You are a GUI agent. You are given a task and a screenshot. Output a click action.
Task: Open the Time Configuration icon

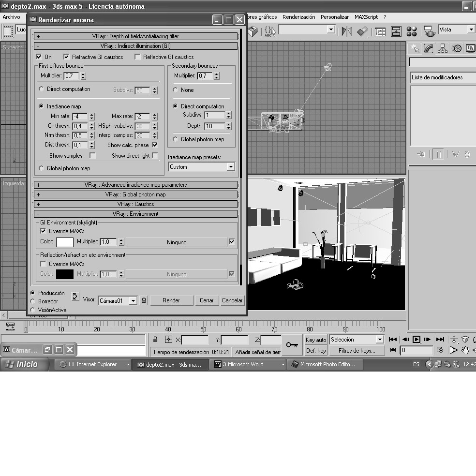coord(440,350)
